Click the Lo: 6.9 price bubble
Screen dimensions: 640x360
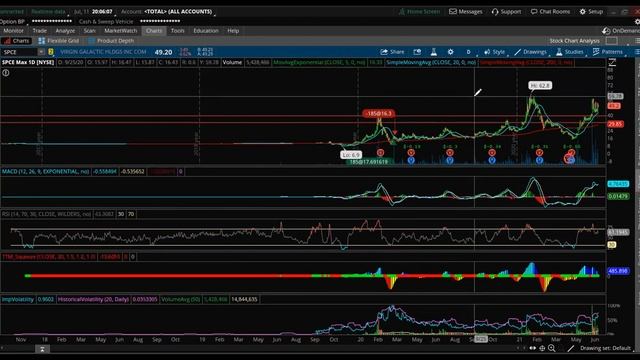coord(351,155)
